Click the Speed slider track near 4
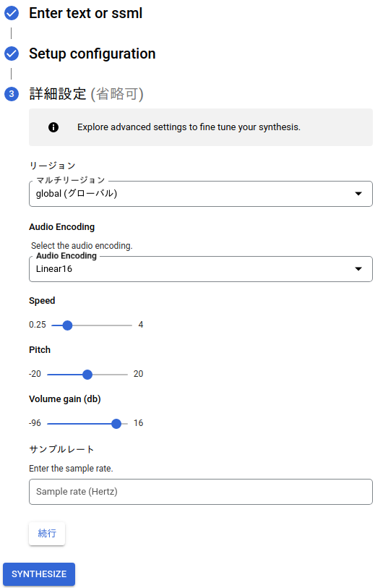The image size is (375, 588). [127, 325]
